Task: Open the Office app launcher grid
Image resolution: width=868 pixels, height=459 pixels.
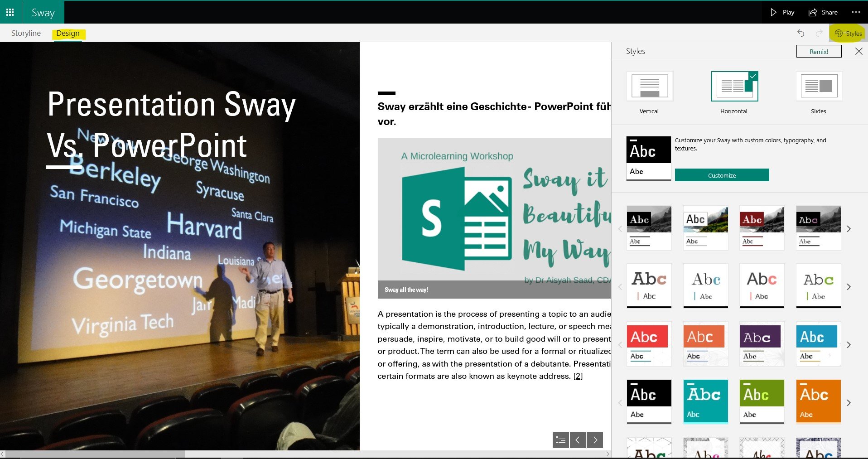Action: tap(10, 12)
